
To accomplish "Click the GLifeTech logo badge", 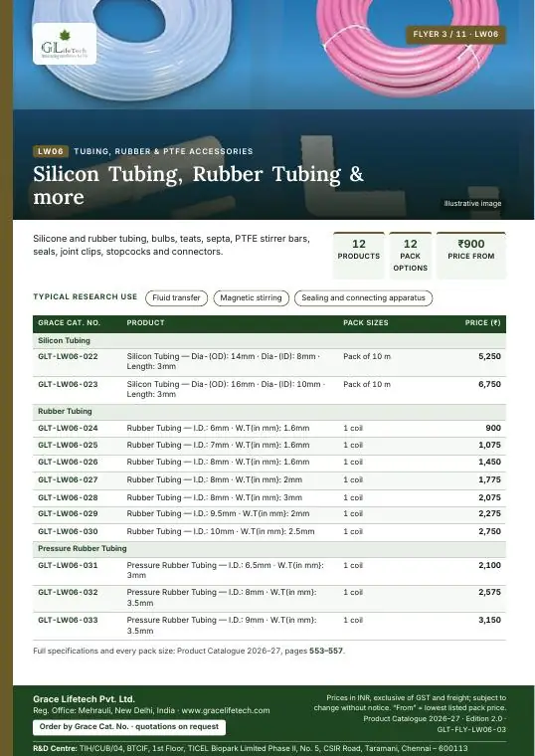I will pyautogui.click(x=65, y=44).
